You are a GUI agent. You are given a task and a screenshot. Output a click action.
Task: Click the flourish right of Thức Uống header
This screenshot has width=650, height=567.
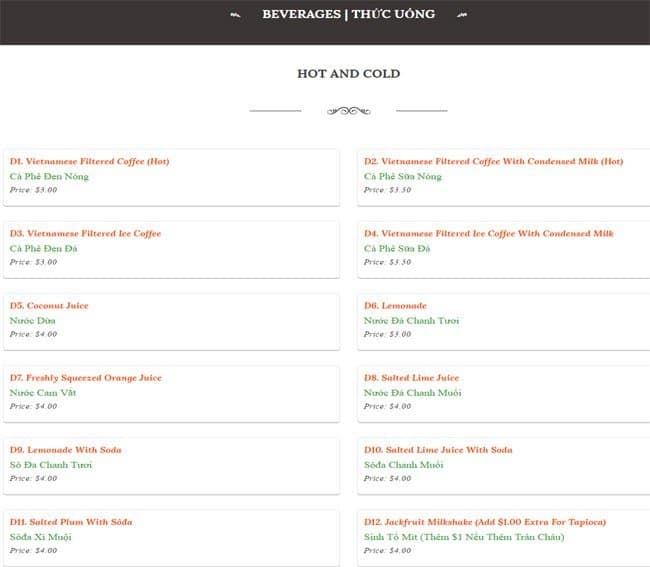click(460, 15)
